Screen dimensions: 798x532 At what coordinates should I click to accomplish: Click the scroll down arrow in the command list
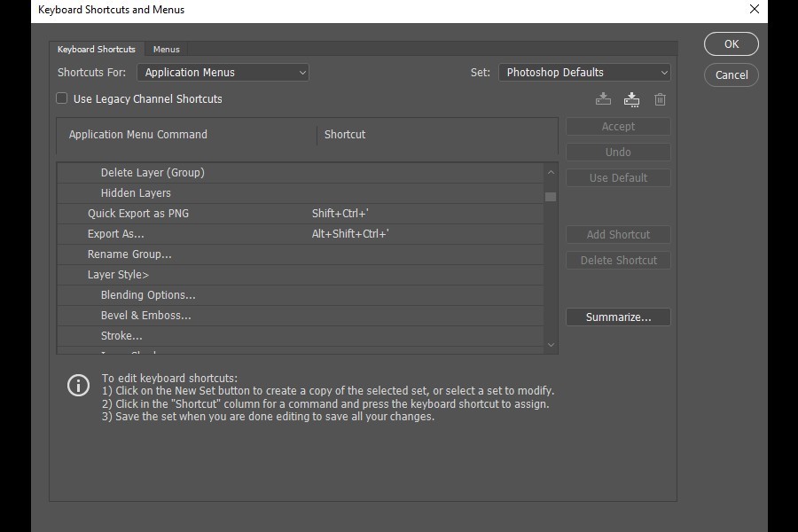click(551, 345)
